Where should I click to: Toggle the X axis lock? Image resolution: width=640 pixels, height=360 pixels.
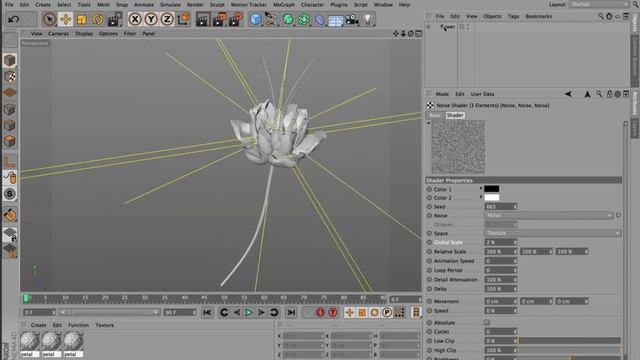(x=135, y=19)
